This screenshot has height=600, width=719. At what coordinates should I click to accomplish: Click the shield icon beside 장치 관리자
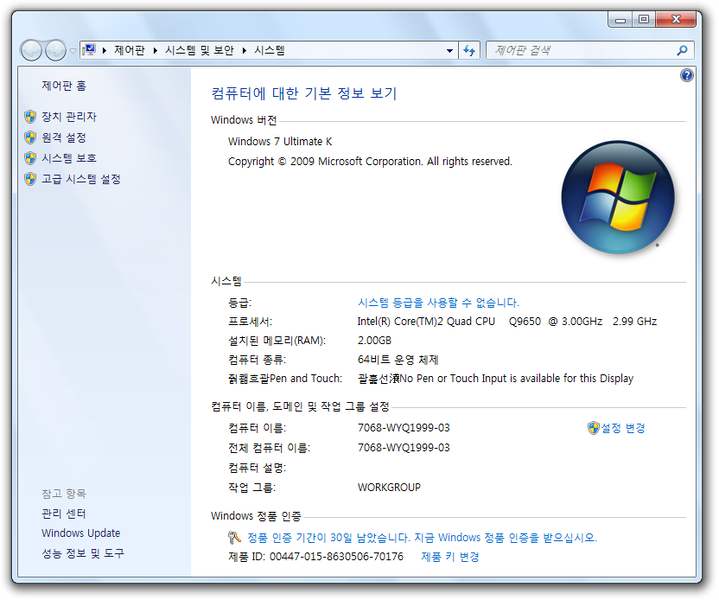[x=30, y=117]
